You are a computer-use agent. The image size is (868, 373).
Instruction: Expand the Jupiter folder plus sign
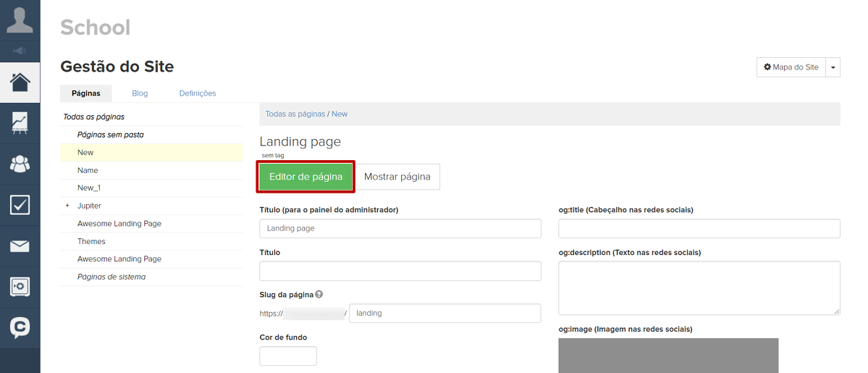pos(67,206)
